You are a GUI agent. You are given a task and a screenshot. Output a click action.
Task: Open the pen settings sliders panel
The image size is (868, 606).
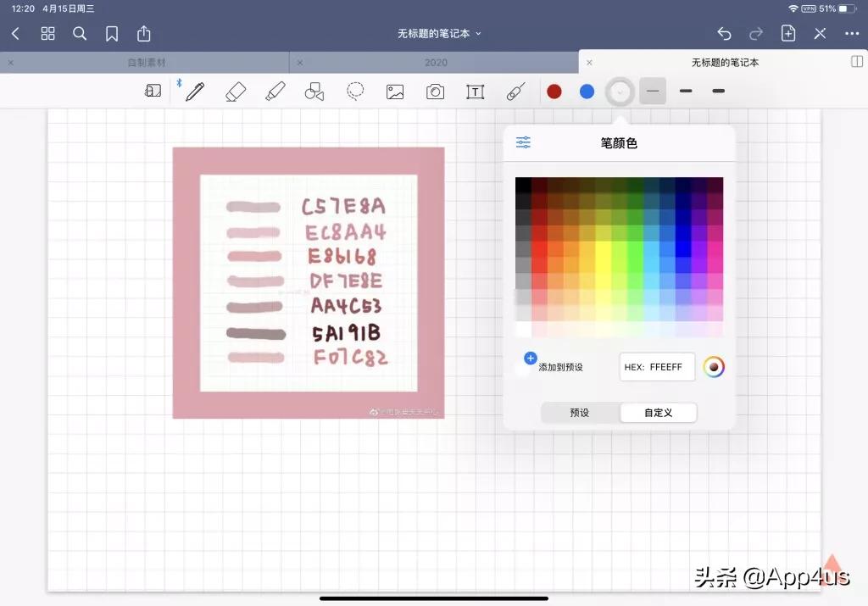pos(523,142)
